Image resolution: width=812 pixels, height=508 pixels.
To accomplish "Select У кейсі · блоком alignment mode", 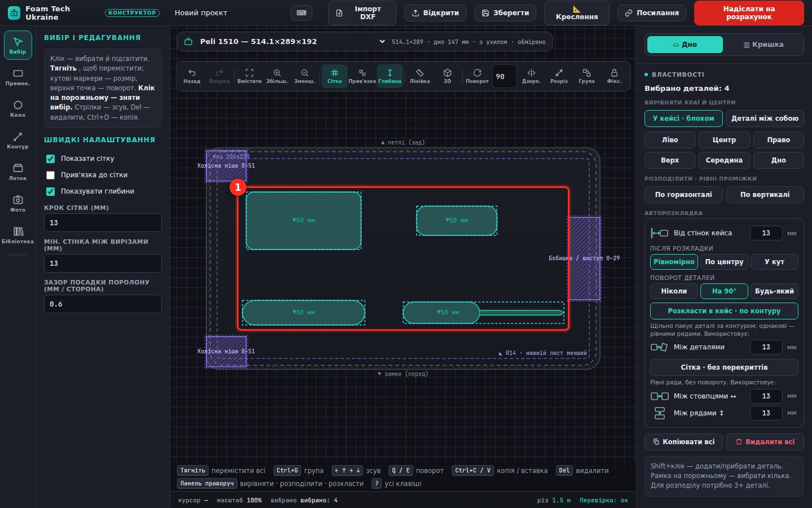I will 683,119.
